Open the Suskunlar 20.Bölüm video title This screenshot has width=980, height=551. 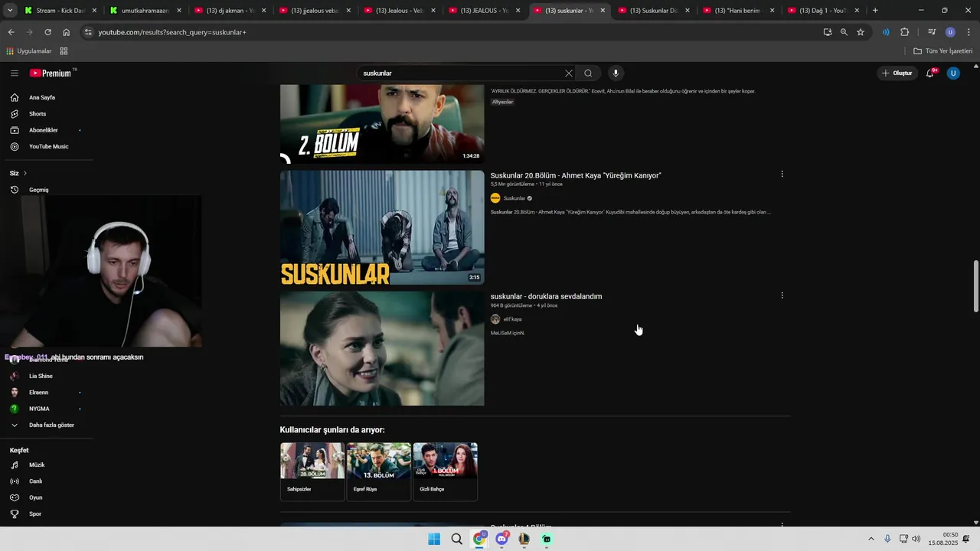coord(576,175)
